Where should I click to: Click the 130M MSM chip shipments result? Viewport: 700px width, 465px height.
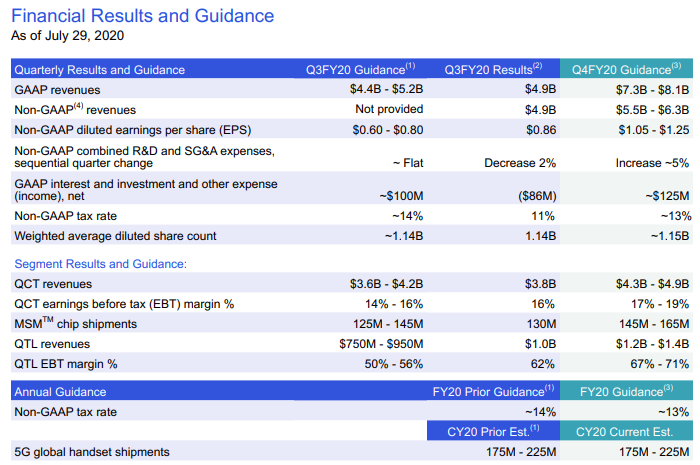(539, 322)
